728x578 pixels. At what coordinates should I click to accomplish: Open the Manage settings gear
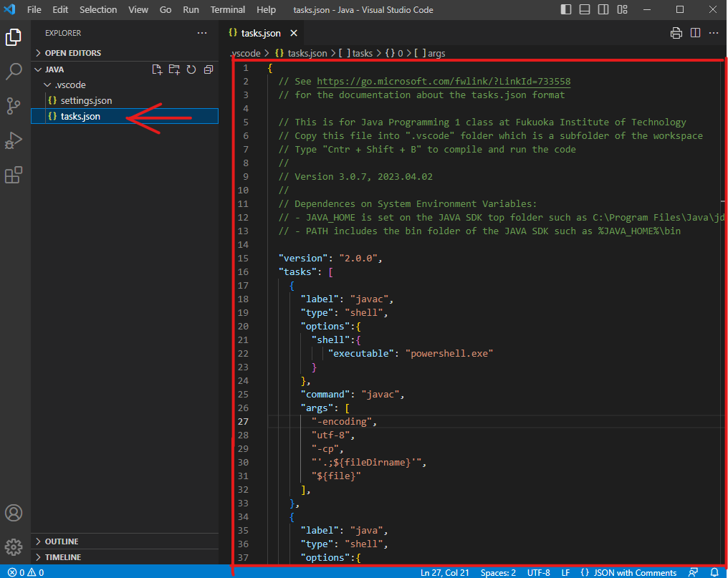coord(14,548)
